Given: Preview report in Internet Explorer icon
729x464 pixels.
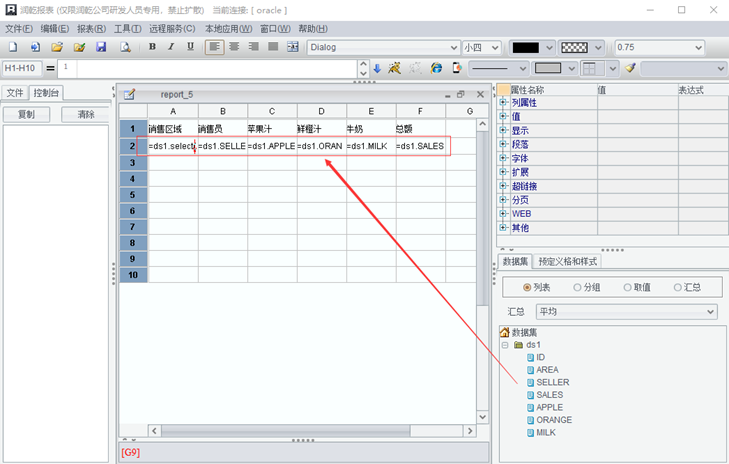Looking at the screenshot, I should click(x=436, y=68).
